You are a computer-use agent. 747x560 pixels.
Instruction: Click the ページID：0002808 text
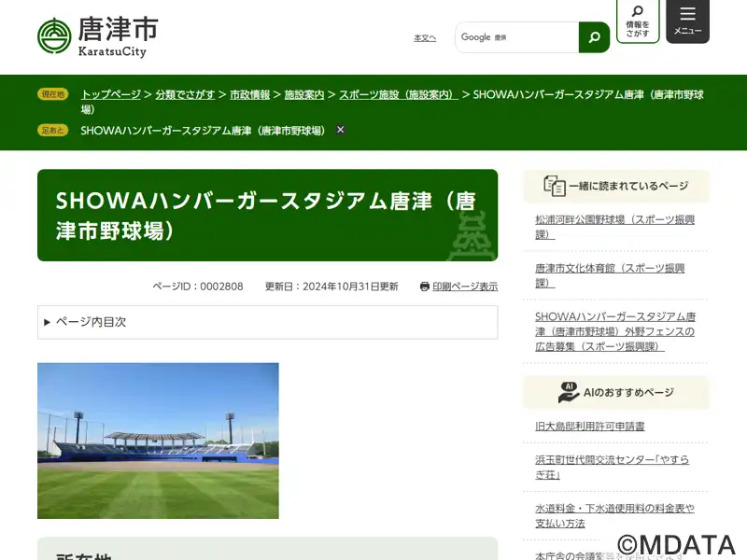pos(198,287)
